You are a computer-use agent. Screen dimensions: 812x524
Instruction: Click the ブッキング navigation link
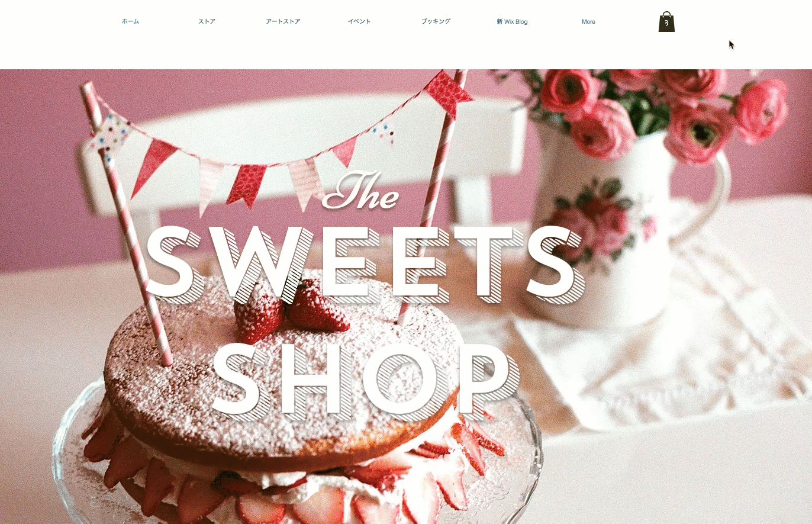coord(436,21)
